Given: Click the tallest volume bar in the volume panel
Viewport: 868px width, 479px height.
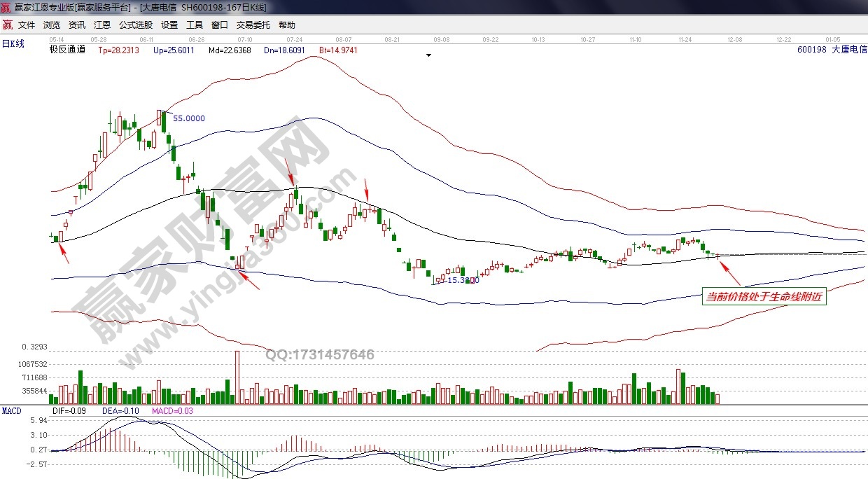Looking at the screenshot, I should (237, 377).
